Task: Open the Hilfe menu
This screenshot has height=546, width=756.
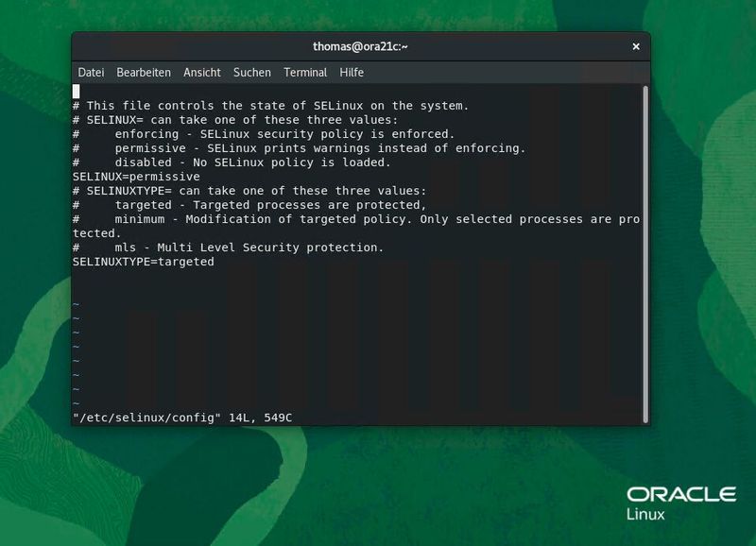Action: [350, 73]
